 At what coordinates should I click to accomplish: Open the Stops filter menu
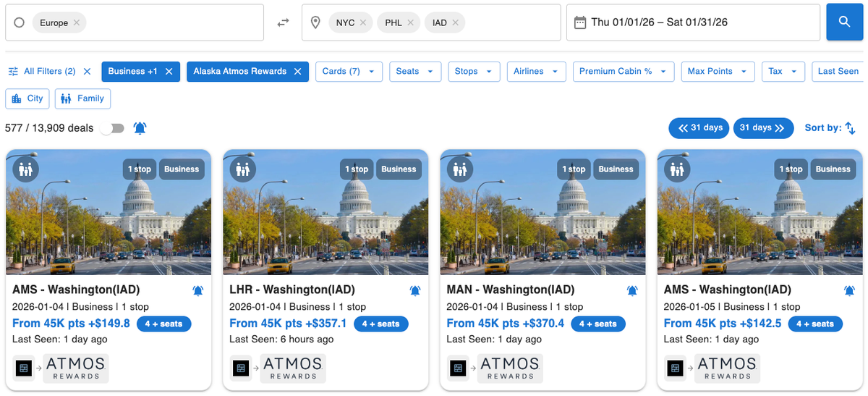tap(473, 71)
